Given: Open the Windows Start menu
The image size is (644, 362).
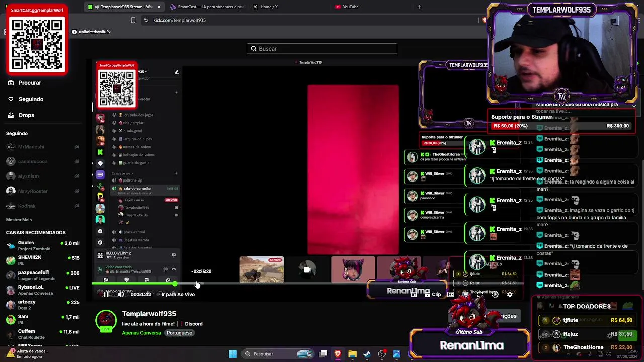Looking at the screenshot, I should coord(233,354).
